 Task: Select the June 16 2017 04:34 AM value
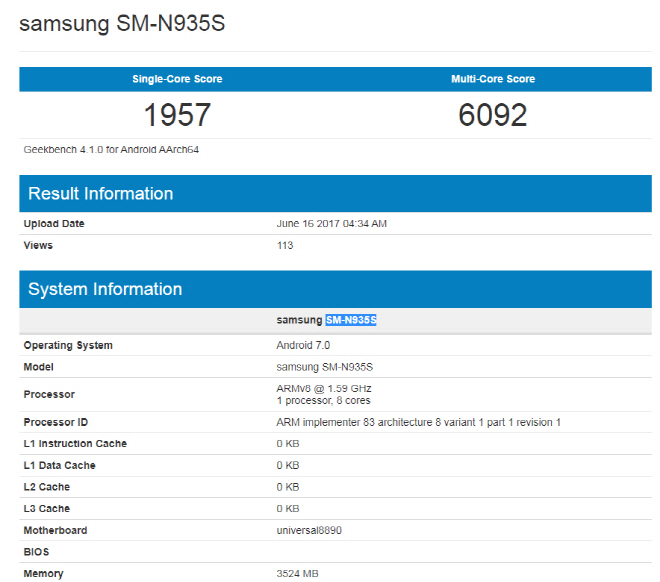332,224
